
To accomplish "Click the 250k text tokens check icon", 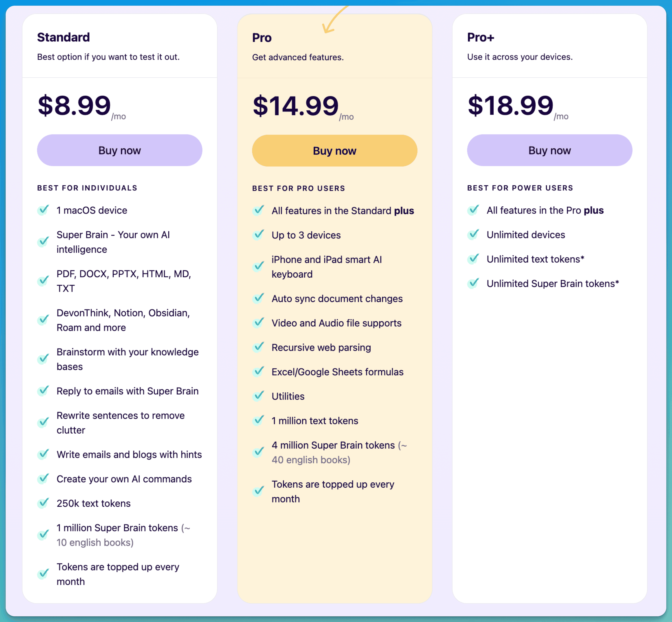I will [x=43, y=503].
